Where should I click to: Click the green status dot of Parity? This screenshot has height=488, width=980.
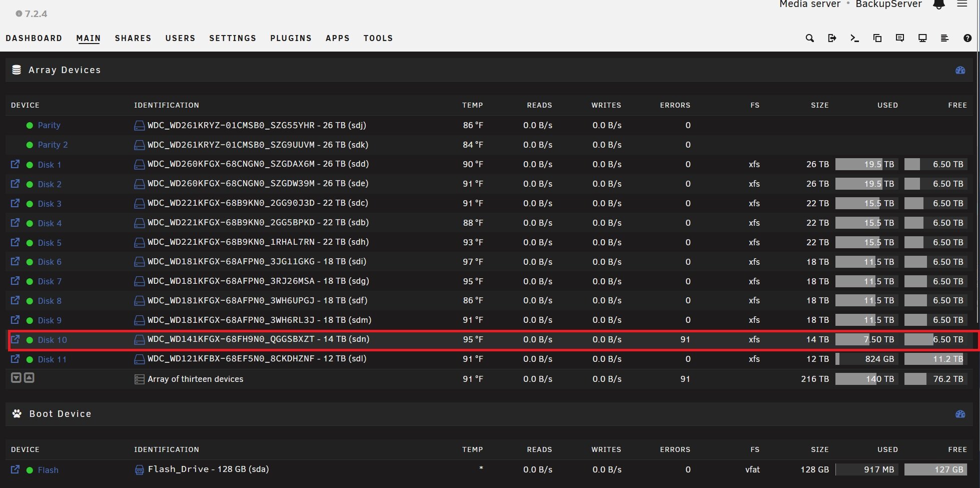[x=30, y=126]
